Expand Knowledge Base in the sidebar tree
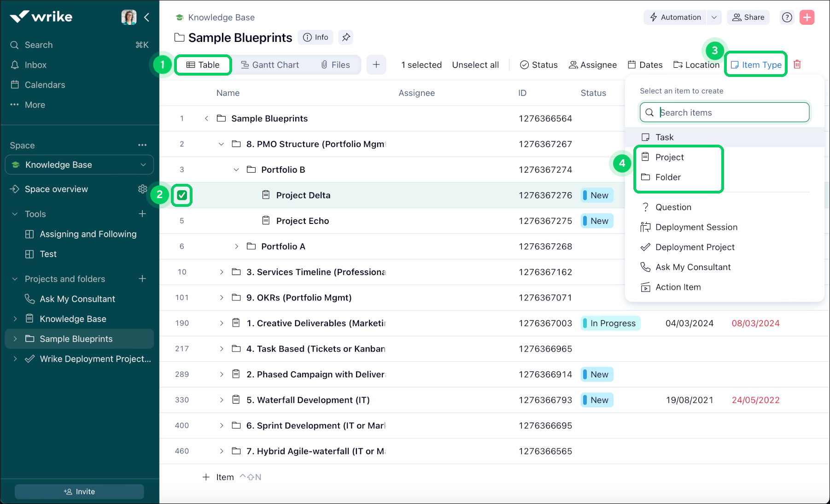The width and height of the screenshot is (830, 504). click(x=15, y=319)
